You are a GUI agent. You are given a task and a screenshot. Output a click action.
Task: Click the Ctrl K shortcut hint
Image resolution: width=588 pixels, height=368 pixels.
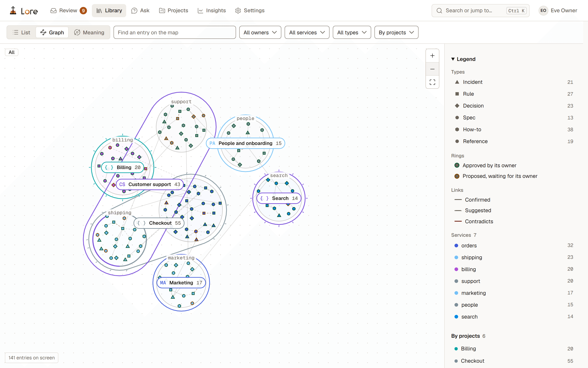(x=516, y=11)
